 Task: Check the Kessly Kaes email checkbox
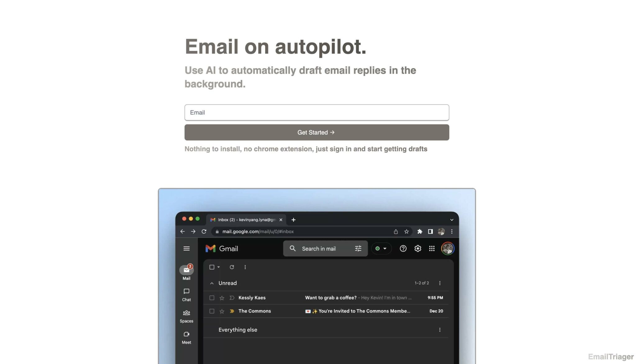click(212, 298)
